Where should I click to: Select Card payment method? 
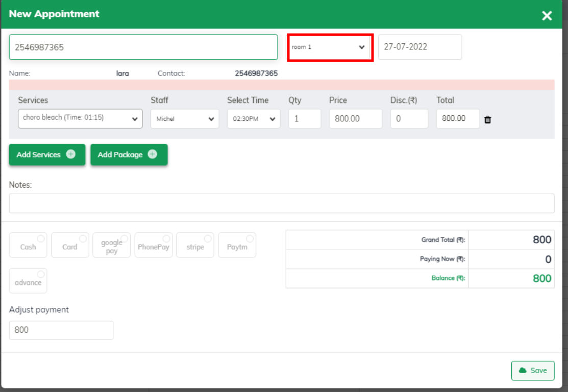point(70,245)
